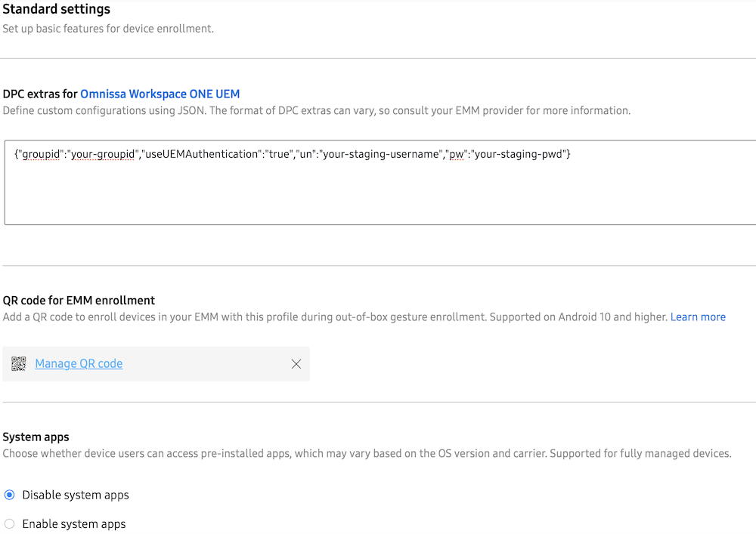Click the empty area inside DPC extras textbox
This screenshot has height=534, width=756.
click(378, 196)
